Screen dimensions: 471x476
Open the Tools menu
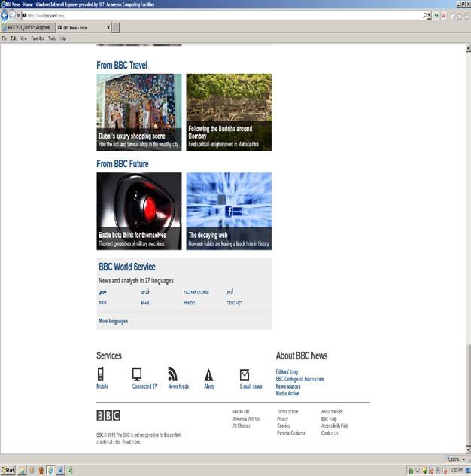(52, 38)
